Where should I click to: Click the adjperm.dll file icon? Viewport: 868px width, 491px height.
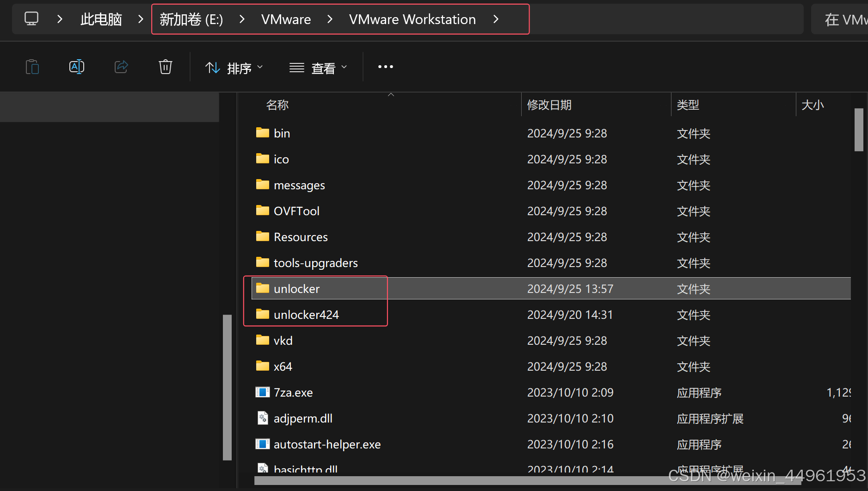(263, 418)
